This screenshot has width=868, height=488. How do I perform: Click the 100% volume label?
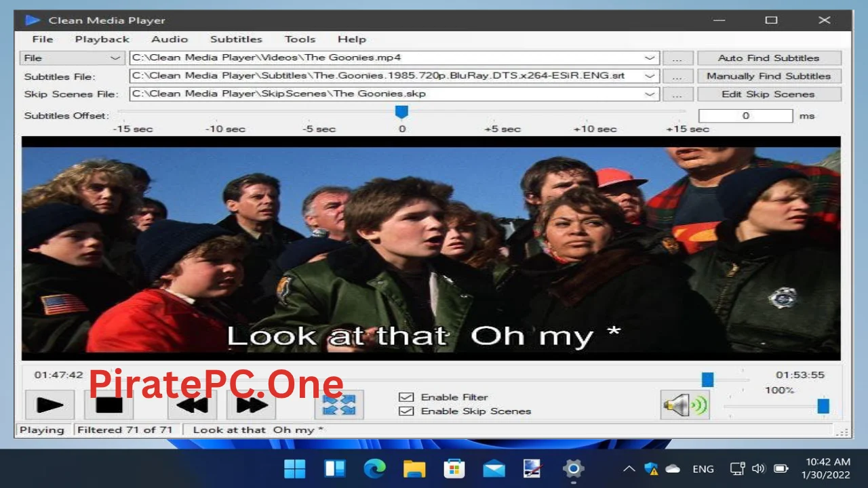click(x=779, y=390)
